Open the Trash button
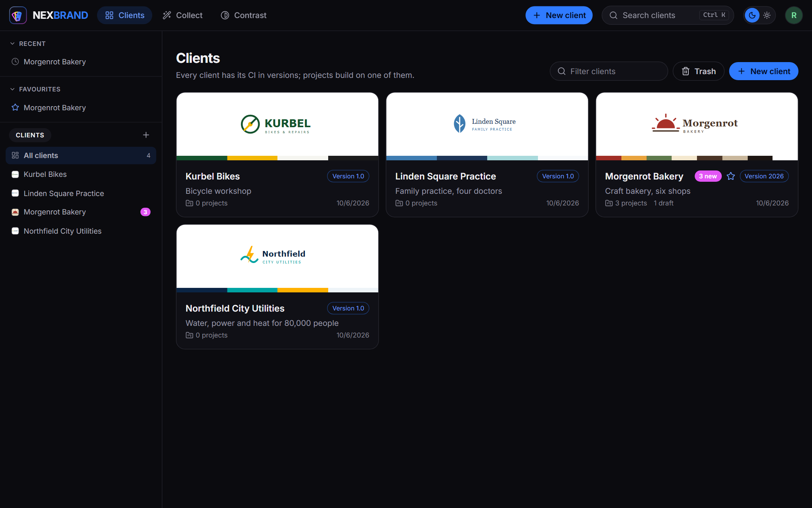 [698, 71]
